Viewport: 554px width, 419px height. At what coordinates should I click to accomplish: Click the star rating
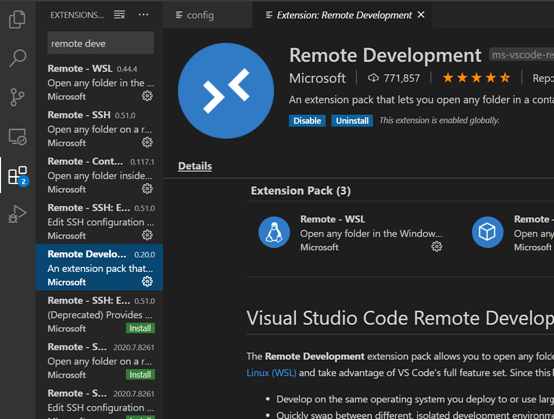coord(476,78)
